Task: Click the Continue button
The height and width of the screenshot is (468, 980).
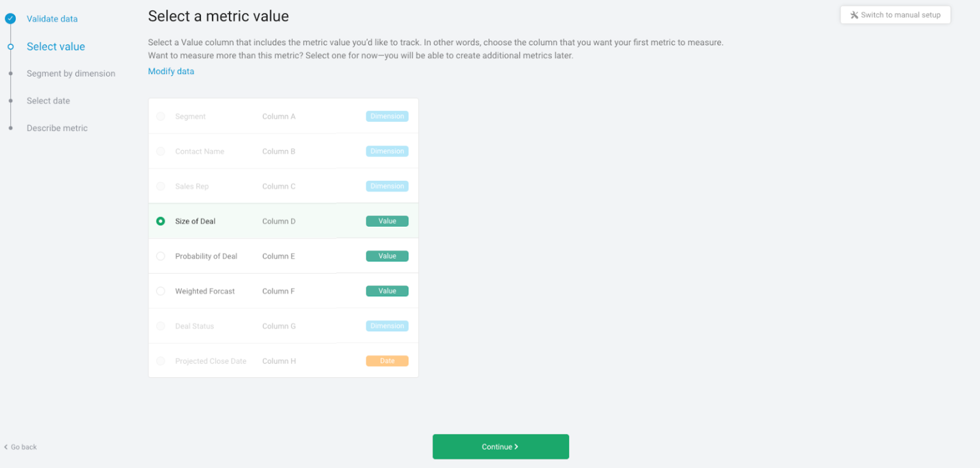Action: point(501,446)
